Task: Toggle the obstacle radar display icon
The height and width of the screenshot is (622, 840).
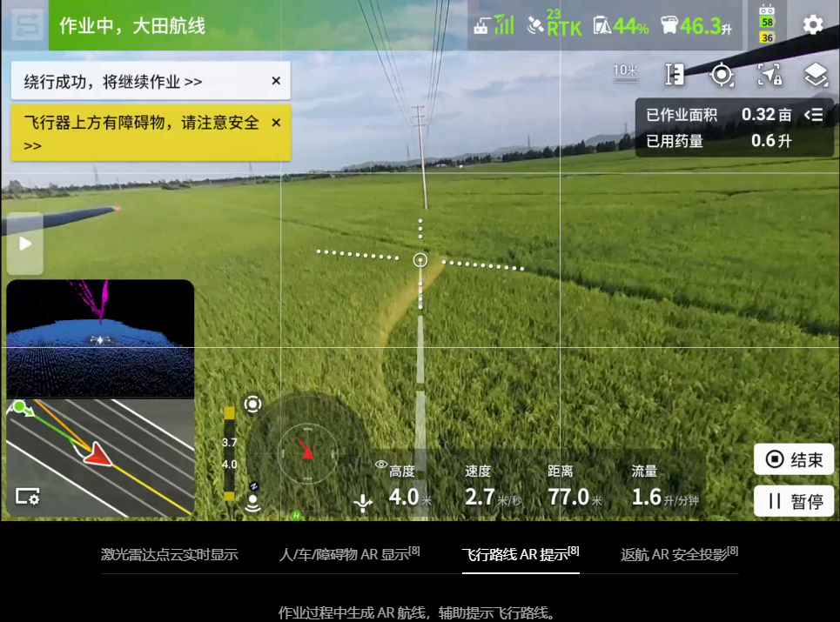Action: 252,404
